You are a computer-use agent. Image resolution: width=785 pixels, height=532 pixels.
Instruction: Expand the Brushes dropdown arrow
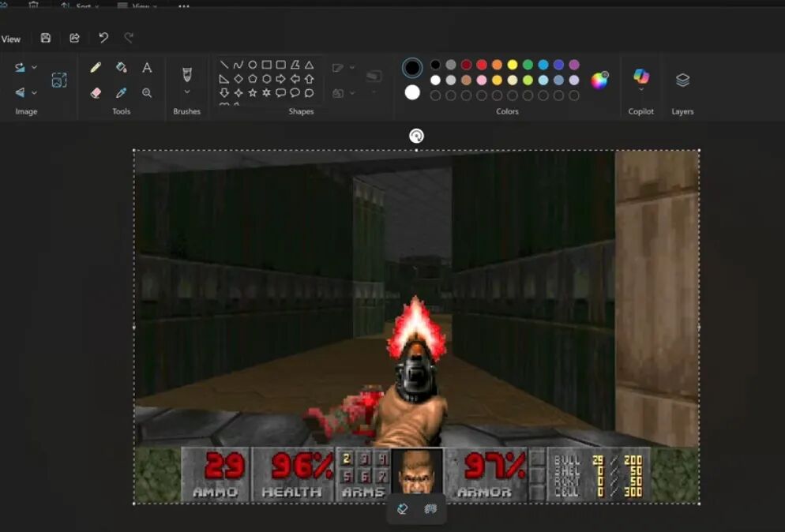click(186, 92)
